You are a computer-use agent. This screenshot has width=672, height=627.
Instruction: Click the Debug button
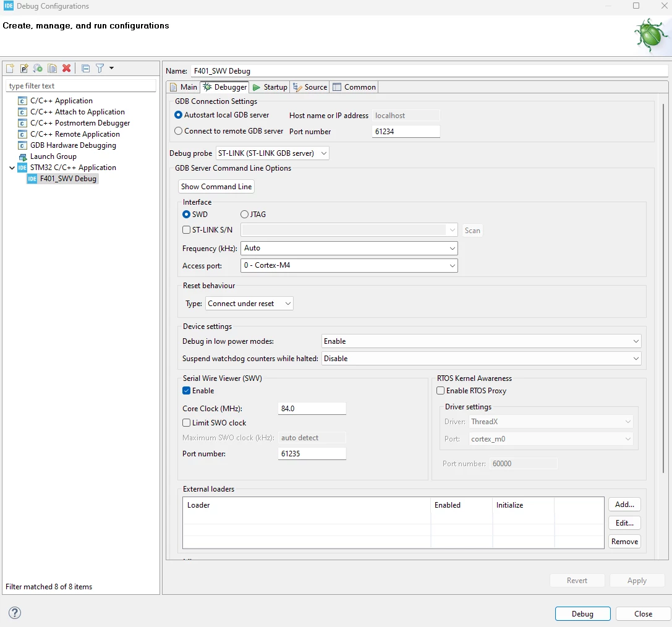pyautogui.click(x=582, y=614)
